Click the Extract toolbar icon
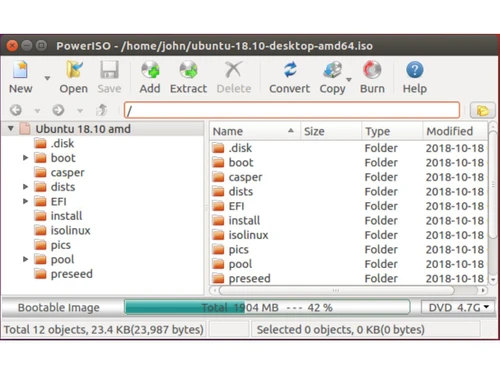 tap(189, 70)
